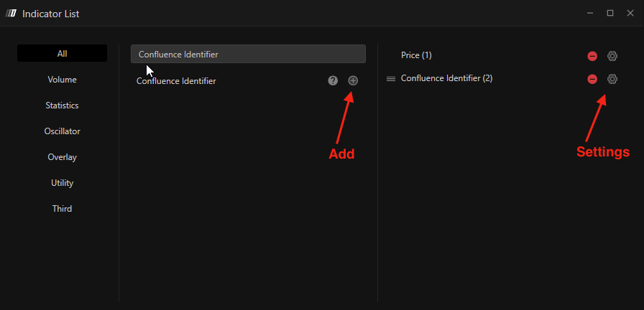
Task: Click the app logo in title bar
Action: coord(11,13)
